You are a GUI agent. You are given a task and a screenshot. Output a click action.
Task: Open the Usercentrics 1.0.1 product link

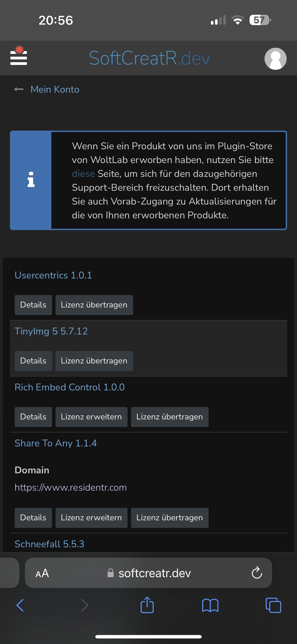53,275
